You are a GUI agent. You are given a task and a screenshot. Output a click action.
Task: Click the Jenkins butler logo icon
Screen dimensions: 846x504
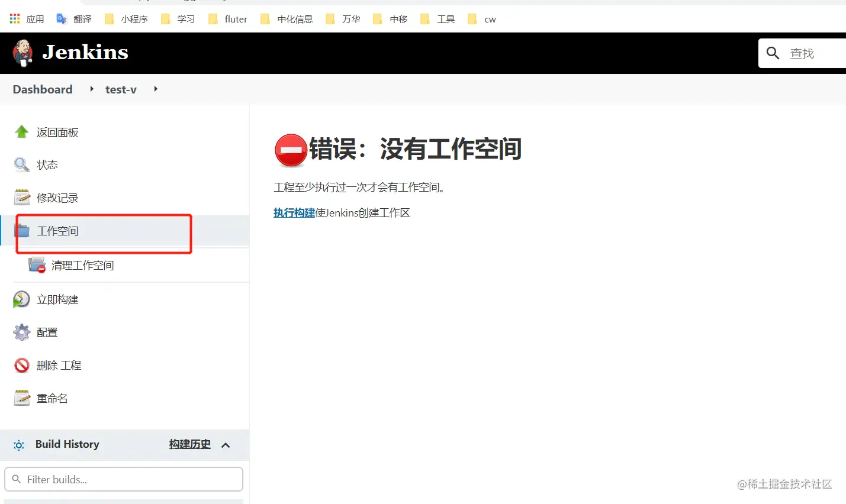(x=22, y=53)
